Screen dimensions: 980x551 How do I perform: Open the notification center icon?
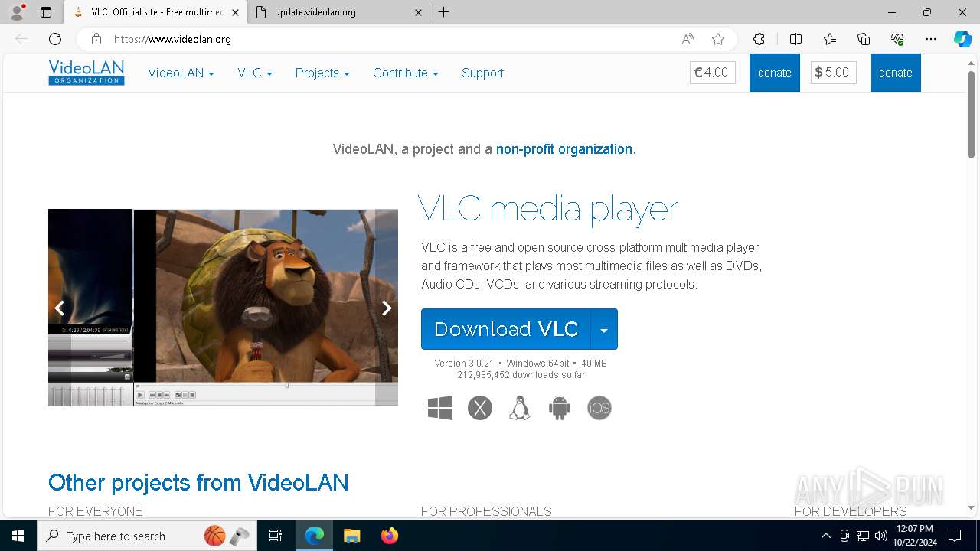[955, 536]
